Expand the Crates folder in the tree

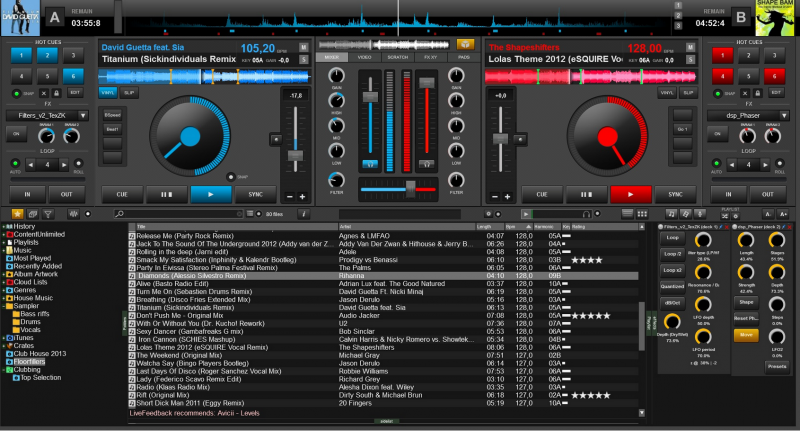tap(4, 345)
